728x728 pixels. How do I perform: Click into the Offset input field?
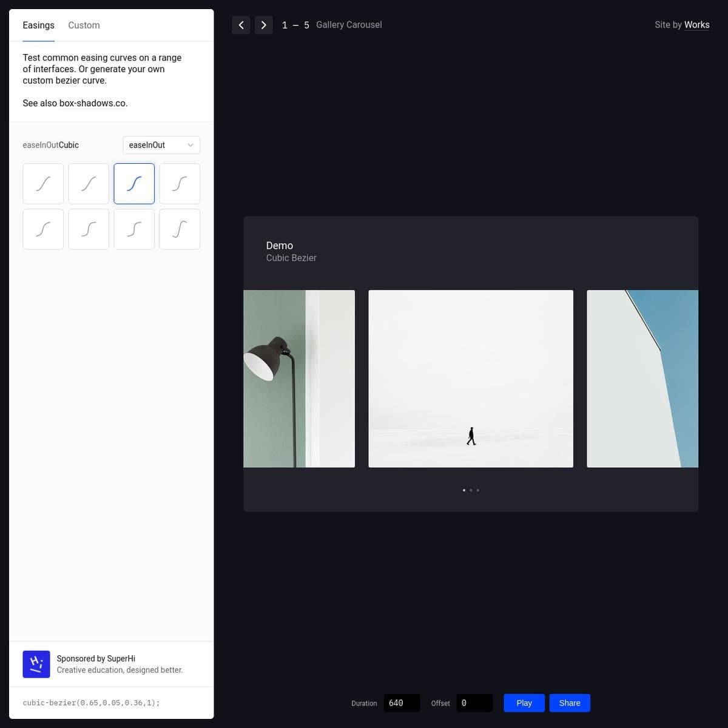coord(474,703)
